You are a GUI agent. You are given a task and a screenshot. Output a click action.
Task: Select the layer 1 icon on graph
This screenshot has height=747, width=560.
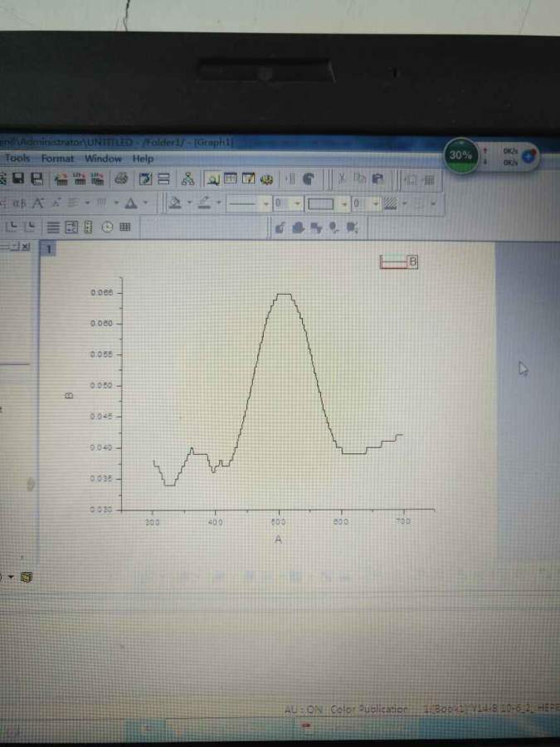coord(49,249)
